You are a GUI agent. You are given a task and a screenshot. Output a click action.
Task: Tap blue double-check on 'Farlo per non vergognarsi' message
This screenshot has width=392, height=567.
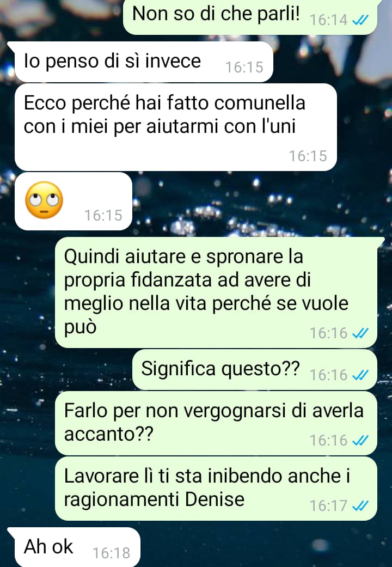click(360, 441)
